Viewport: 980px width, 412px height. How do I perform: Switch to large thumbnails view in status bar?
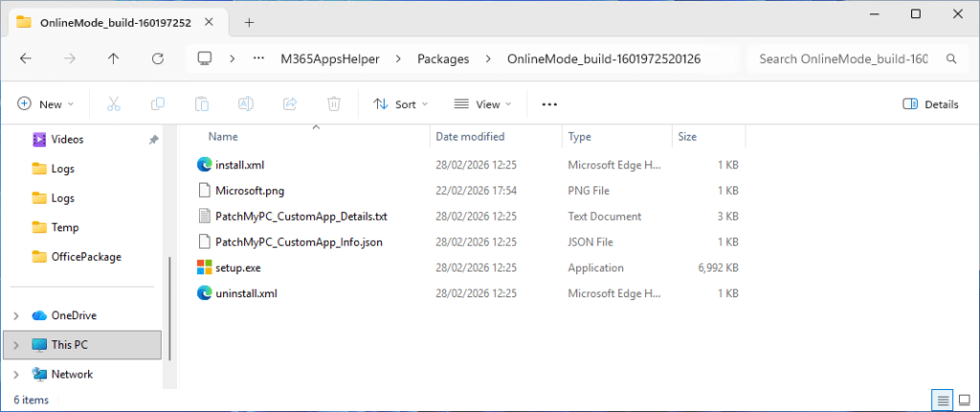click(x=964, y=400)
